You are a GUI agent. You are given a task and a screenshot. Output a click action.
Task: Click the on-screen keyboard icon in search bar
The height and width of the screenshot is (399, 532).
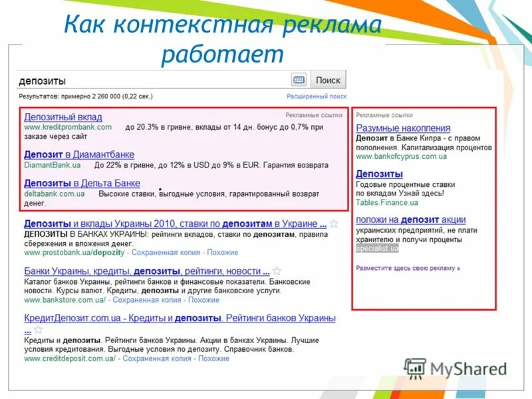click(299, 80)
